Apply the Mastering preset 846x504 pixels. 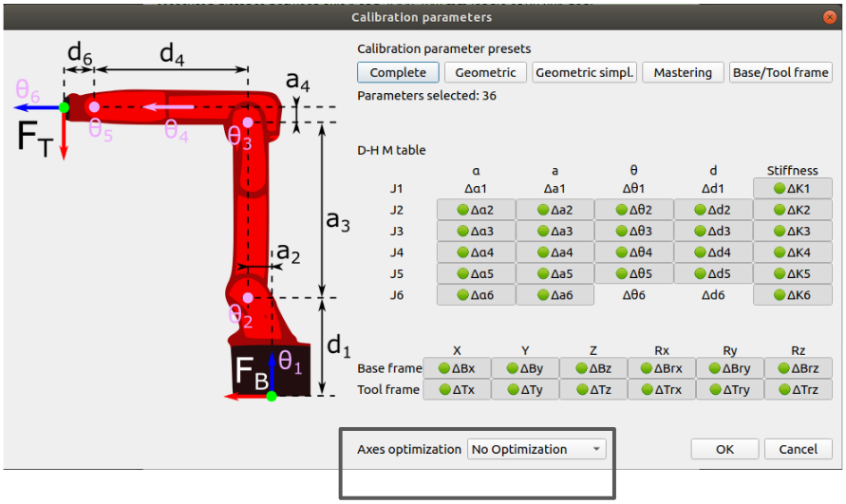(683, 72)
